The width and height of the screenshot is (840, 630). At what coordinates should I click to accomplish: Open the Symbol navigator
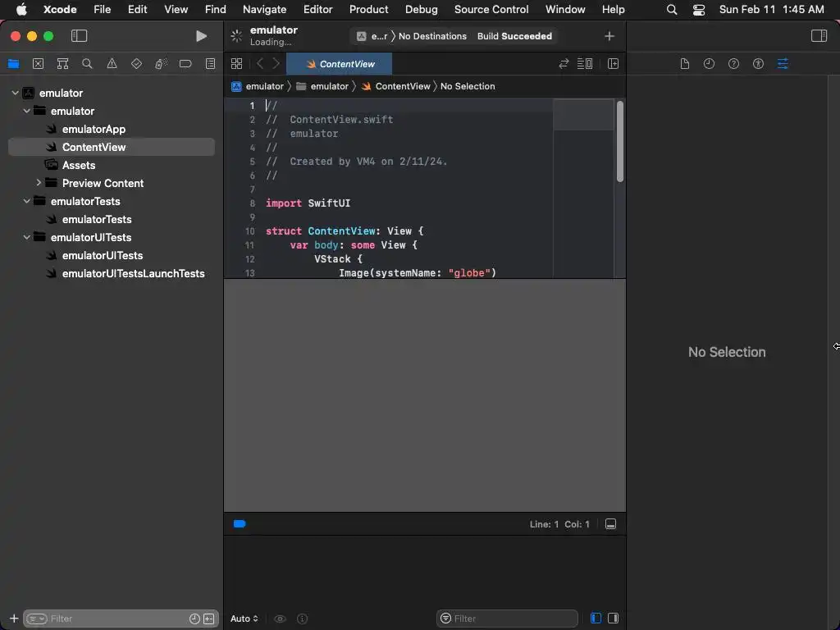tap(62, 64)
